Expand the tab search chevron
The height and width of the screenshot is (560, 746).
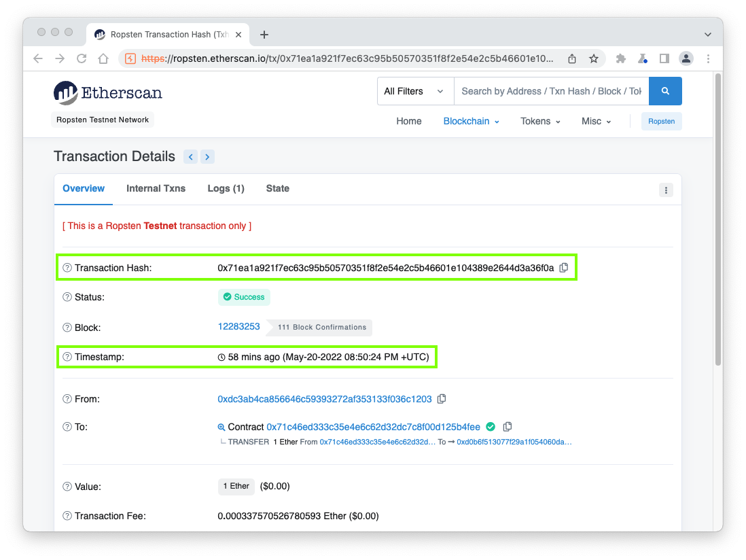point(707,34)
